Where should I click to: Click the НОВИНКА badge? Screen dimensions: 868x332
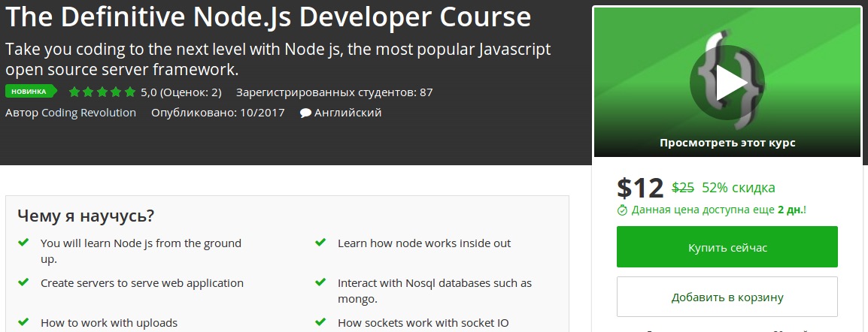pyautogui.click(x=30, y=92)
